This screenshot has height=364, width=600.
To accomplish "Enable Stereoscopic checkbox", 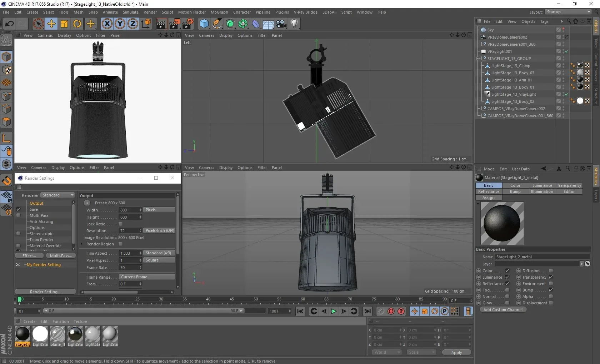I will point(18,234).
